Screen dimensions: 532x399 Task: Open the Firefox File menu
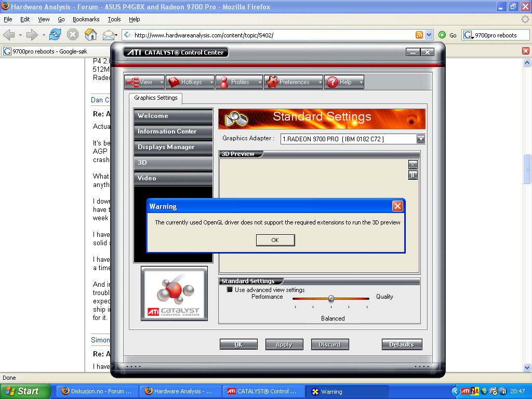pos(8,19)
